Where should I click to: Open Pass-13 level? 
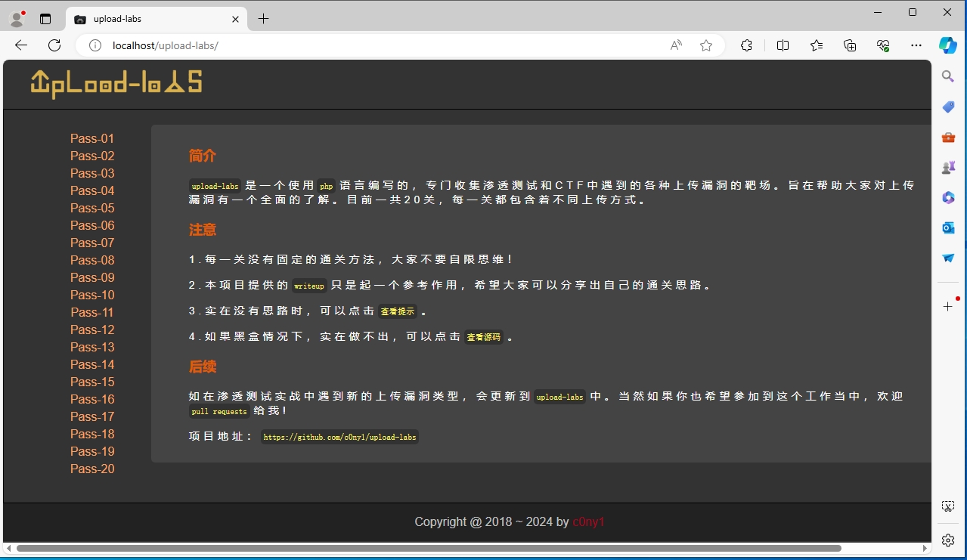[x=92, y=347]
